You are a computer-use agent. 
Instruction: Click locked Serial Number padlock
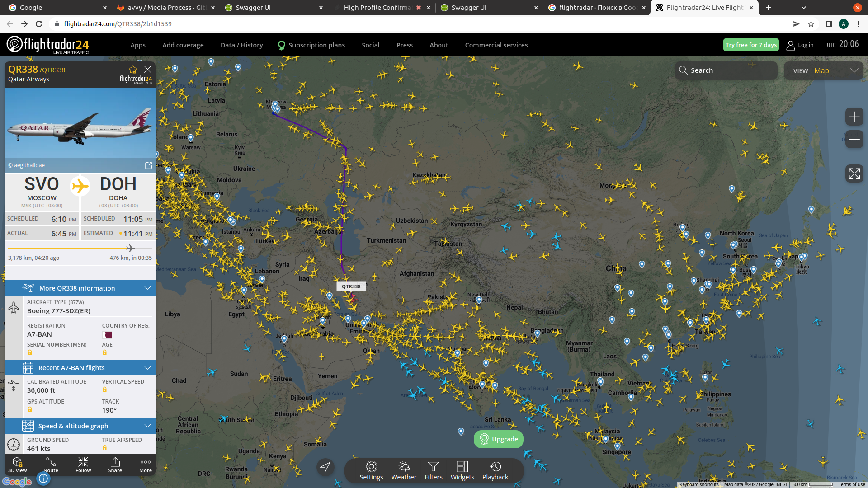tap(29, 352)
